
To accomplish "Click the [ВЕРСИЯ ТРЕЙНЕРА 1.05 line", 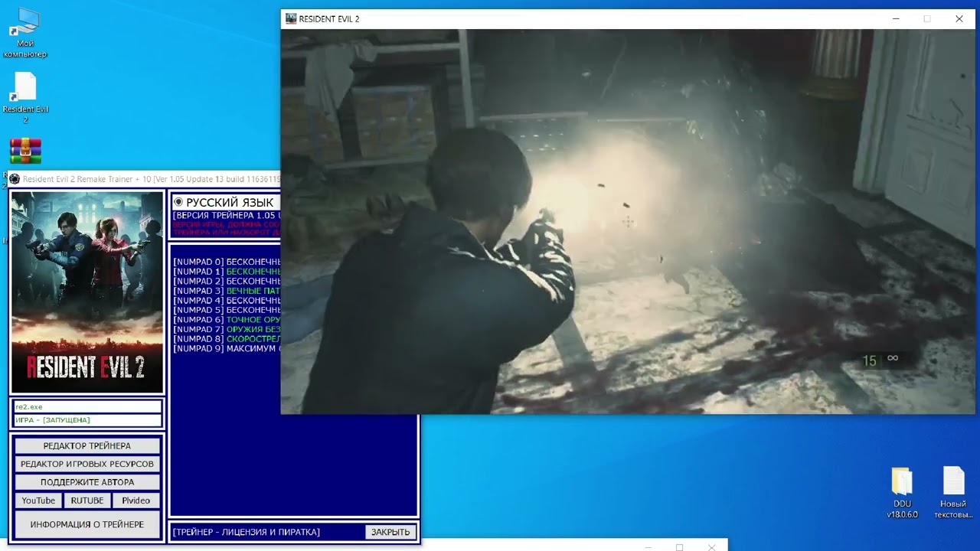I will 227,215.
